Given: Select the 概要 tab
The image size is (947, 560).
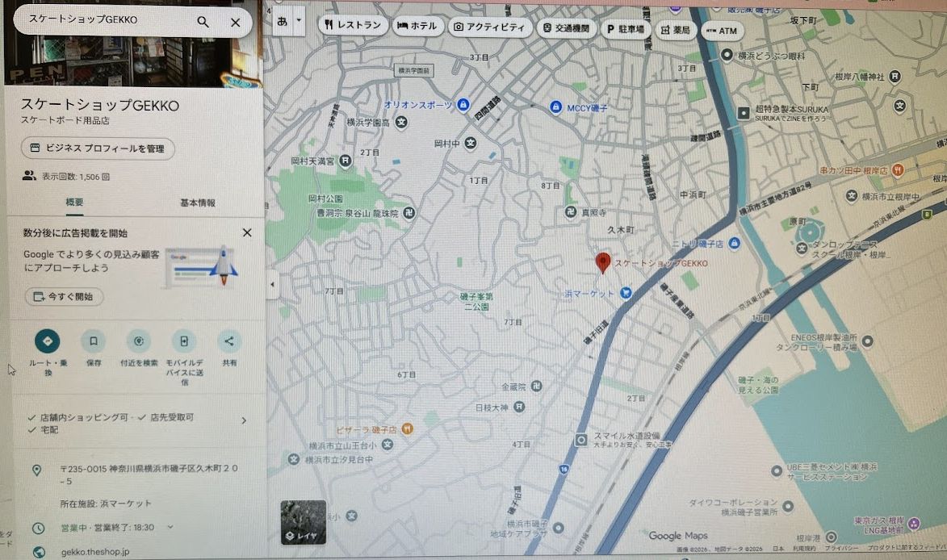Looking at the screenshot, I should [74, 203].
